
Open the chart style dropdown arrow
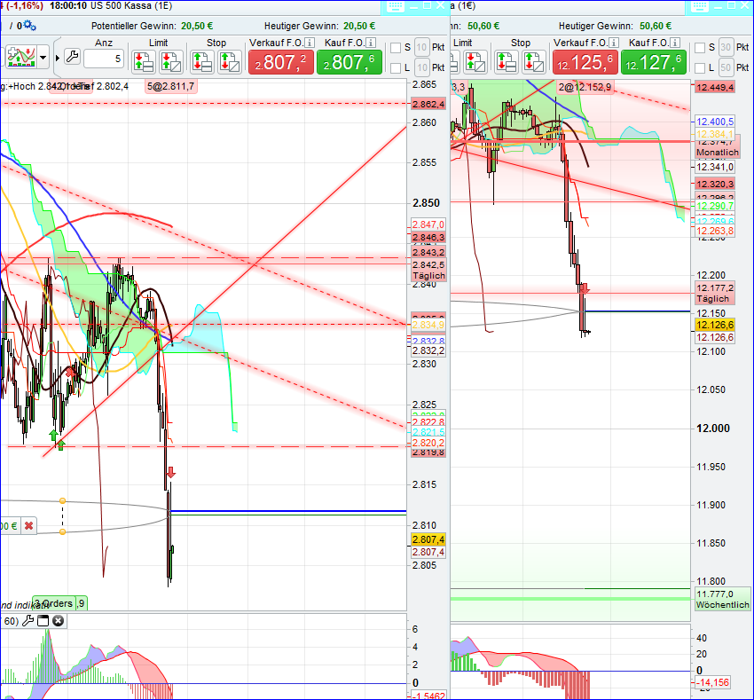tap(43, 57)
